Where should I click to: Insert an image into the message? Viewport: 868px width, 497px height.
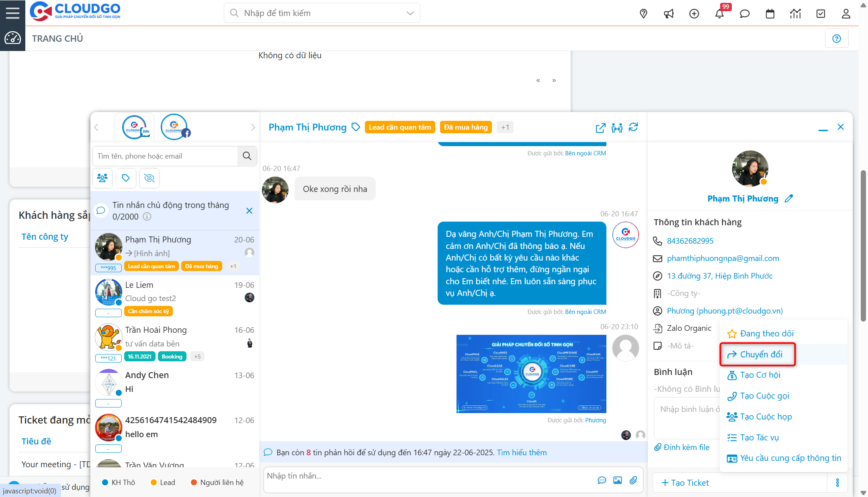tap(617, 480)
